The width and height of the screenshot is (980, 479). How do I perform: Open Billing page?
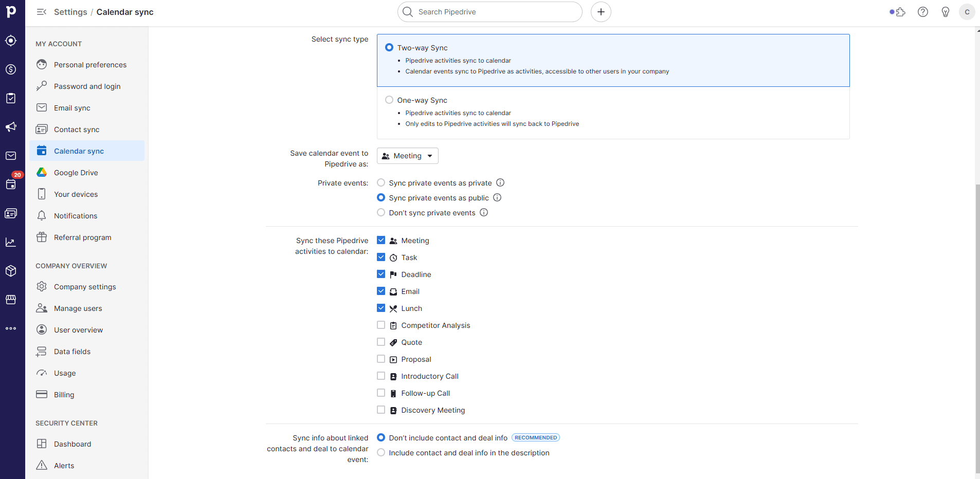87,395
